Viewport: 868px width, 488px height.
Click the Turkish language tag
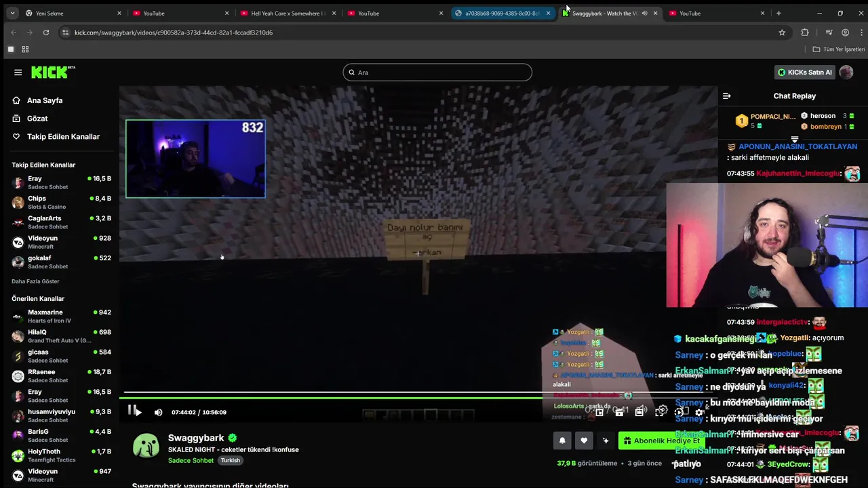point(231,460)
